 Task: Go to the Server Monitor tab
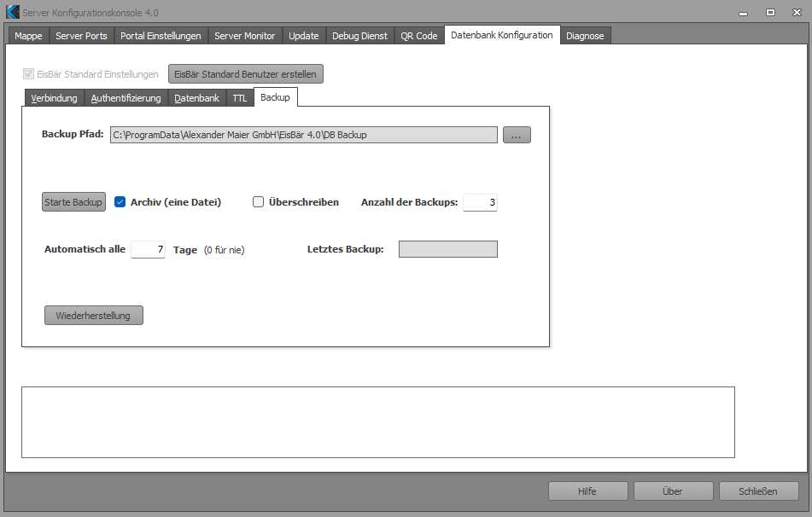(x=244, y=36)
